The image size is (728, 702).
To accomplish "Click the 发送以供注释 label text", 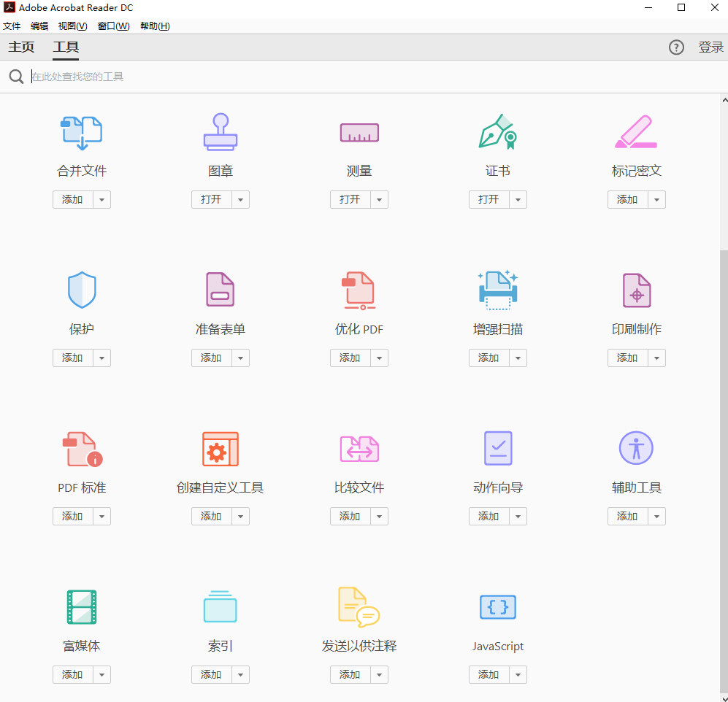I will pyautogui.click(x=359, y=646).
